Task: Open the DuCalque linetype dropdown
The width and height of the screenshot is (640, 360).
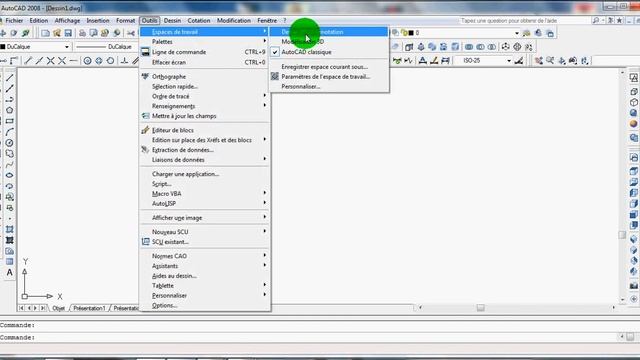Action: coord(106,47)
